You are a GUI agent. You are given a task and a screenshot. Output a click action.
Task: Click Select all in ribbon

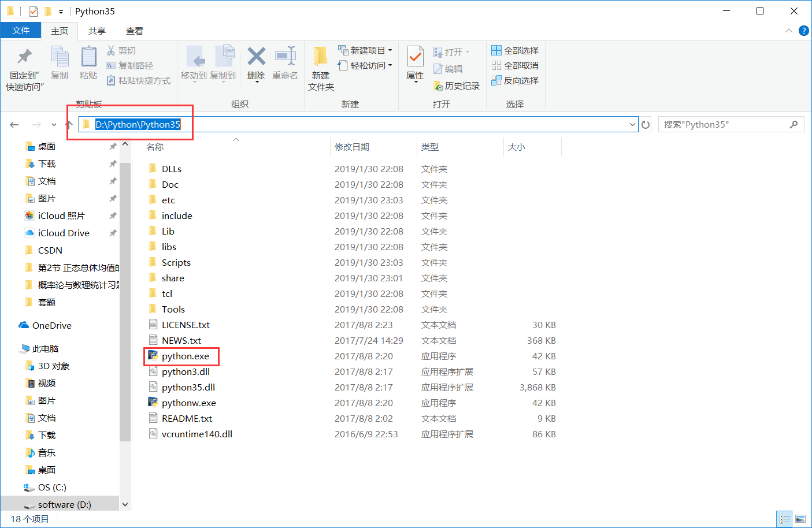[515, 51]
